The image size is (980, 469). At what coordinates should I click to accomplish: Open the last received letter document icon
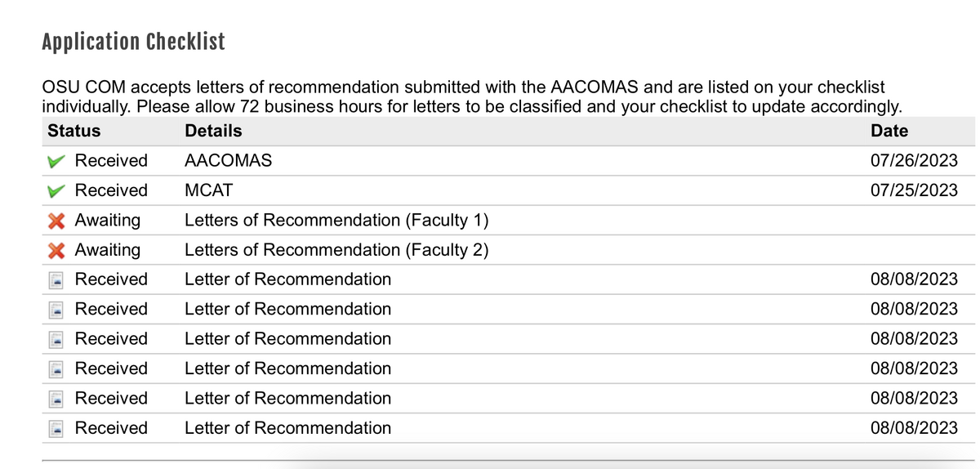point(56,428)
